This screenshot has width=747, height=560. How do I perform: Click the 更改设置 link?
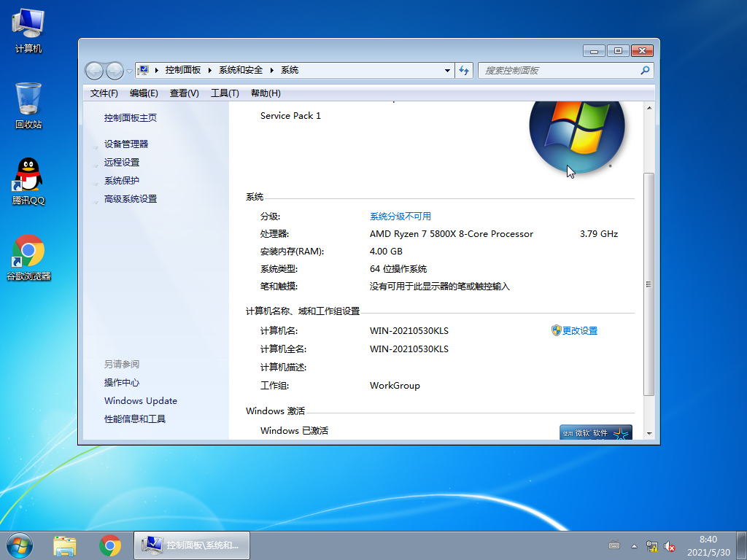pos(580,330)
